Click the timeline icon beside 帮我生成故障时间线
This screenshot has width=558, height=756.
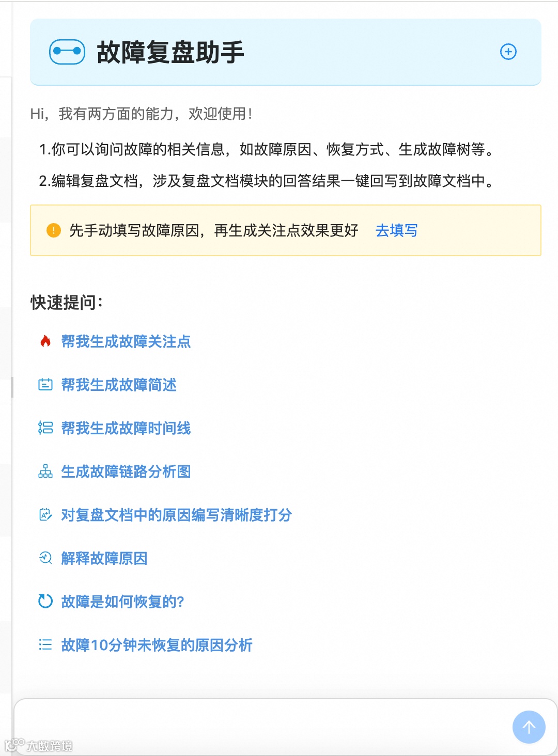tap(45, 428)
